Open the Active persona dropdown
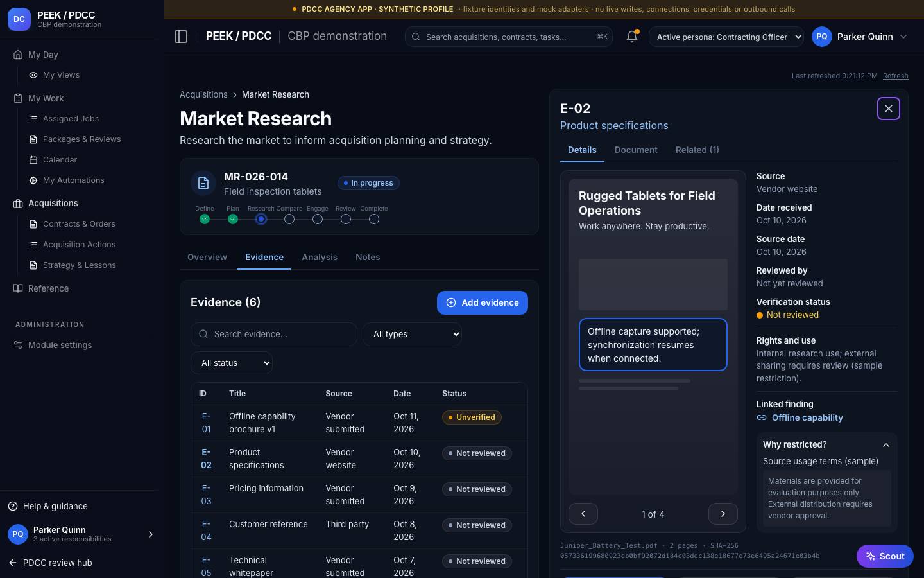Screen dimensions: 924x578 [726, 37]
